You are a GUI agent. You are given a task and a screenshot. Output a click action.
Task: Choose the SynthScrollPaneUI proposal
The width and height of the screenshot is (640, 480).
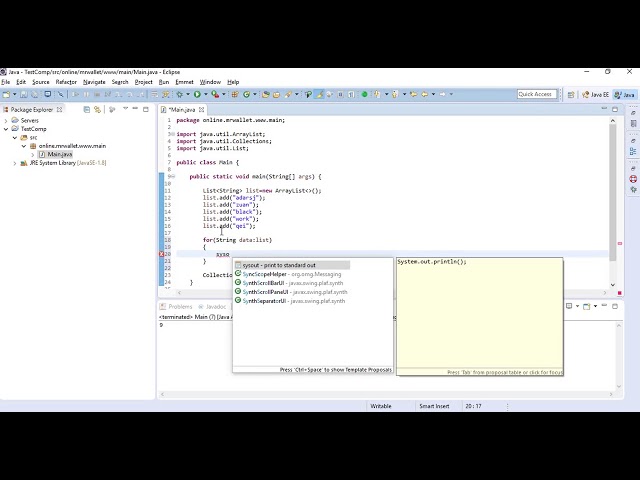click(x=292, y=292)
